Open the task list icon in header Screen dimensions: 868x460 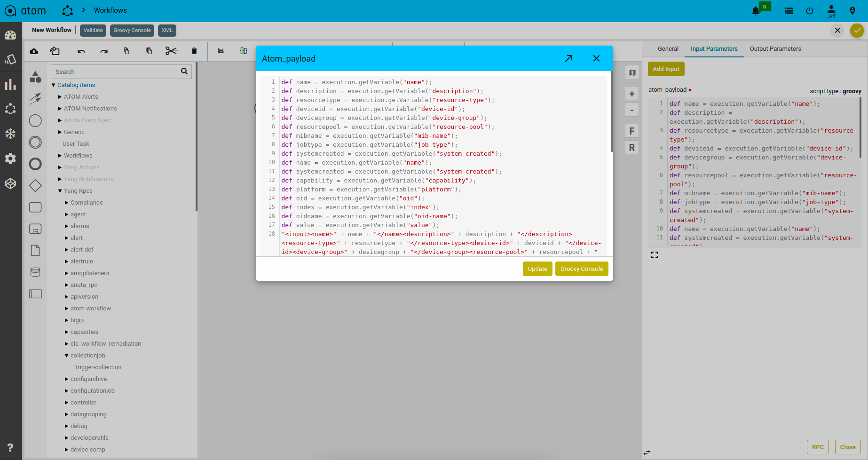point(789,11)
